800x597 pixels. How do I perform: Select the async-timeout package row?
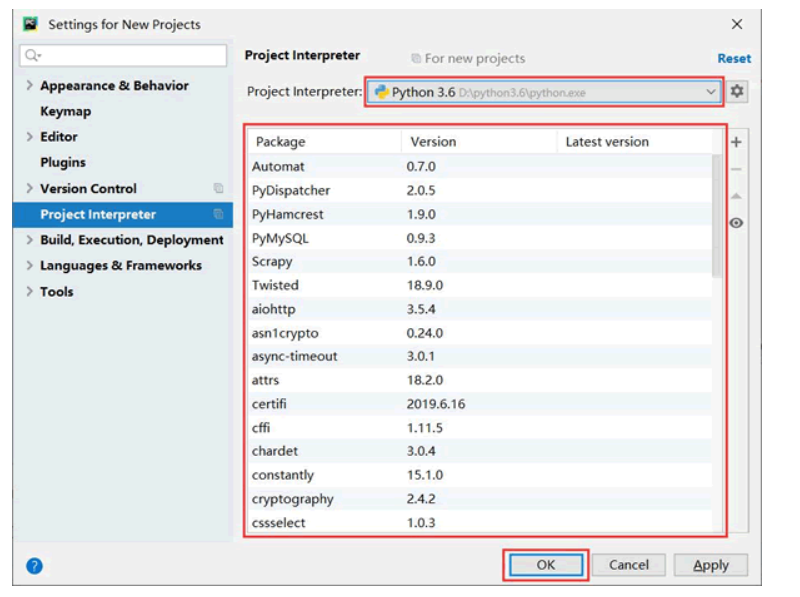[480, 356]
